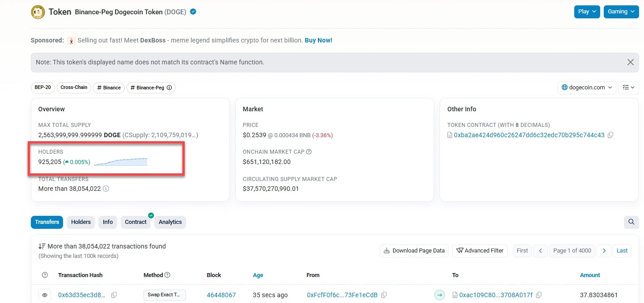644x303 pixels.
Task: Open the Play dropdown menu
Action: pyautogui.click(x=587, y=12)
